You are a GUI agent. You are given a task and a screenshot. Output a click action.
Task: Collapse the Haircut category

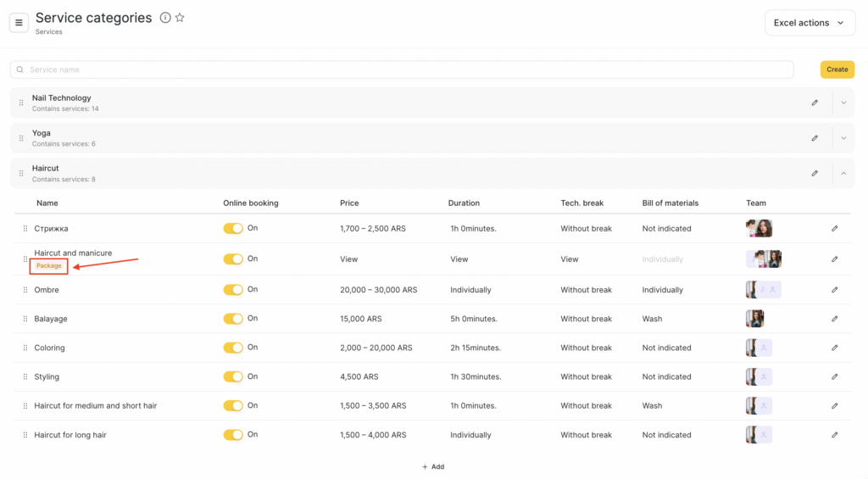[x=843, y=173]
